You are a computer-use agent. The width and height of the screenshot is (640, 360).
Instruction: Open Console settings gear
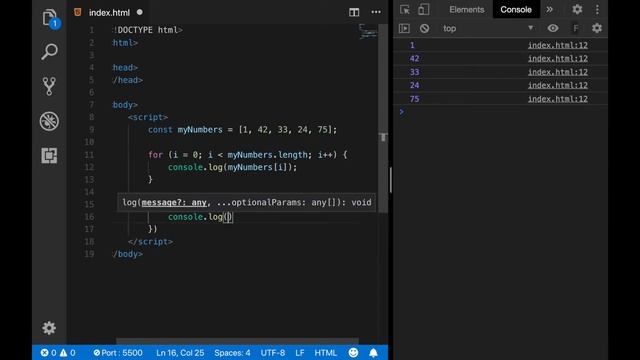[x=597, y=28]
